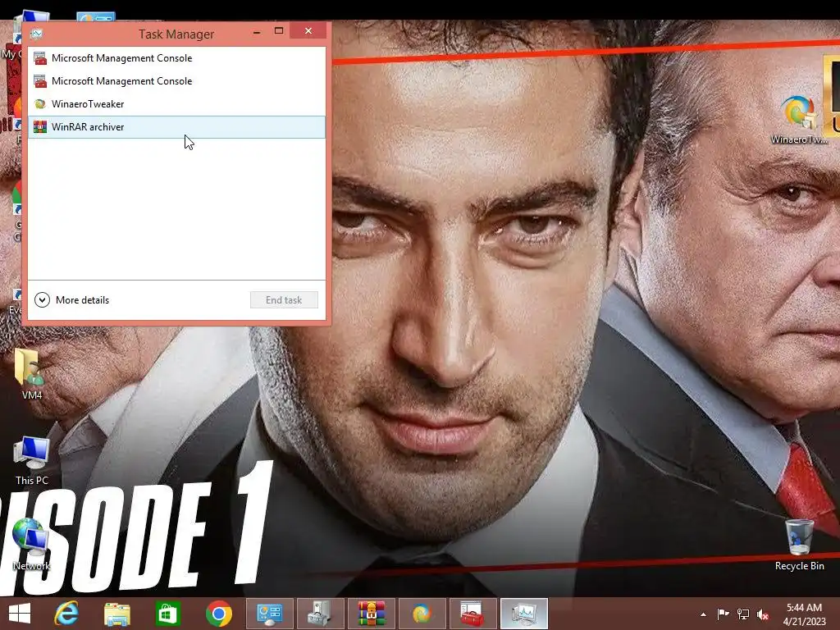Screen dimensions: 840x630
Task: Select the WinRAR archiver task row
Action: (176, 127)
